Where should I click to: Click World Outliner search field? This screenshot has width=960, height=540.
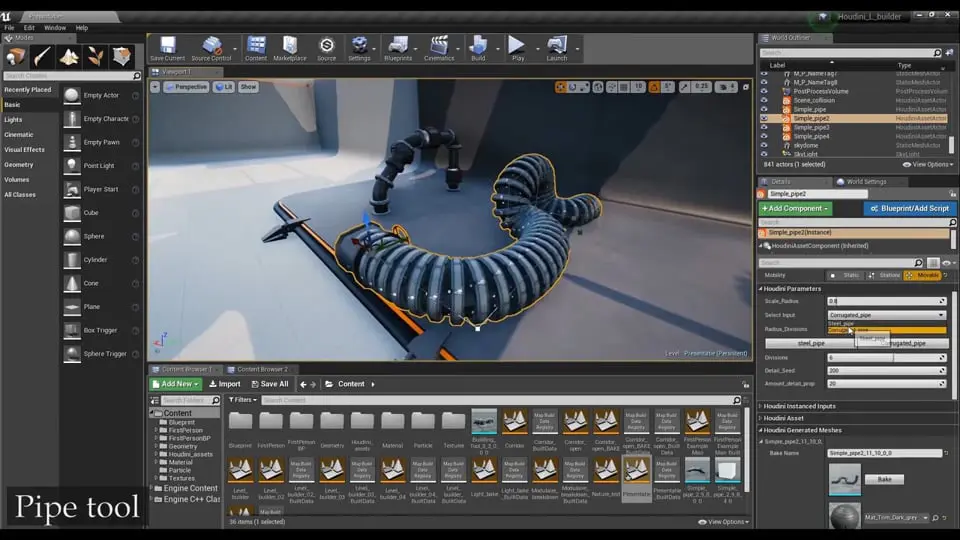point(851,53)
